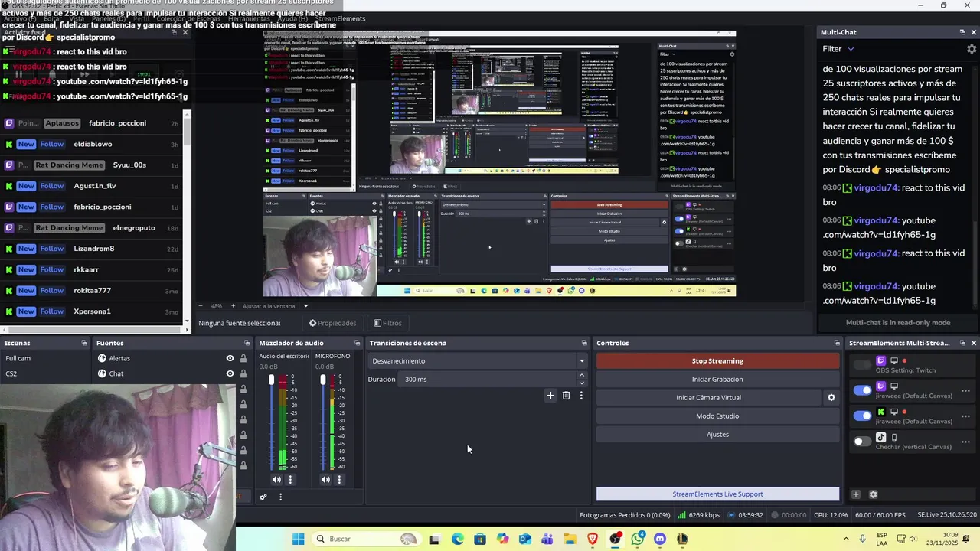This screenshot has width=980, height=551.
Task: Mute the Audio del escritorio speaker icon
Action: click(x=276, y=480)
